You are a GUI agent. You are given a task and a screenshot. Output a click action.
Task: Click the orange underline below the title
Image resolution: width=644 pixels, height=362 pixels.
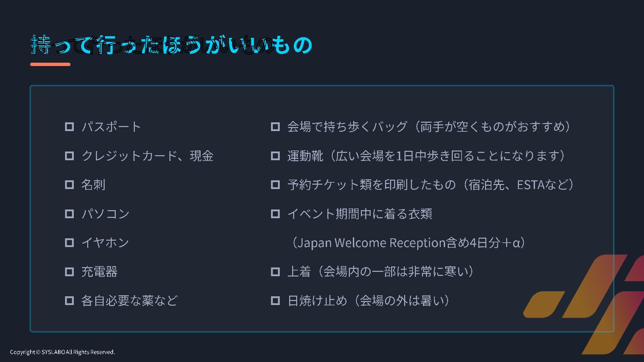(x=50, y=64)
